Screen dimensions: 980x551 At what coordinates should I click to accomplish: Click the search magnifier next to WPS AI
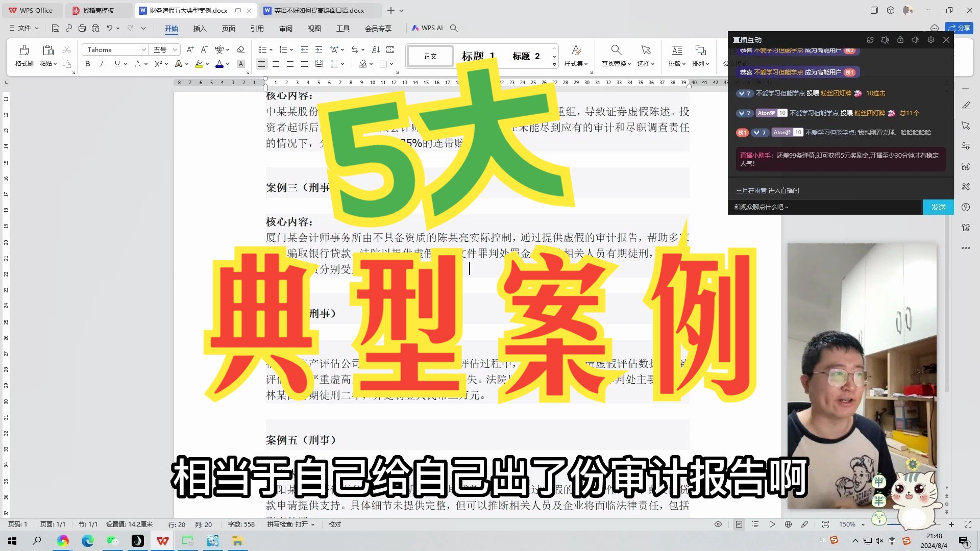[454, 28]
